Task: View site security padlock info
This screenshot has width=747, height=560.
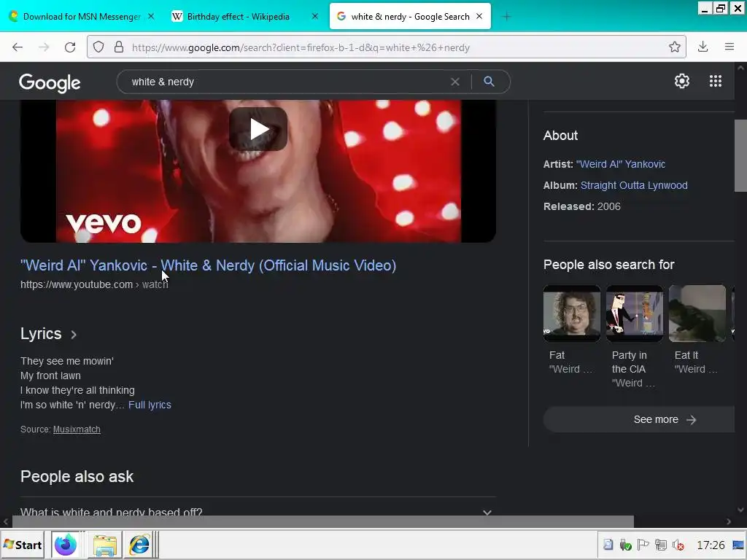Action: point(119,47)
